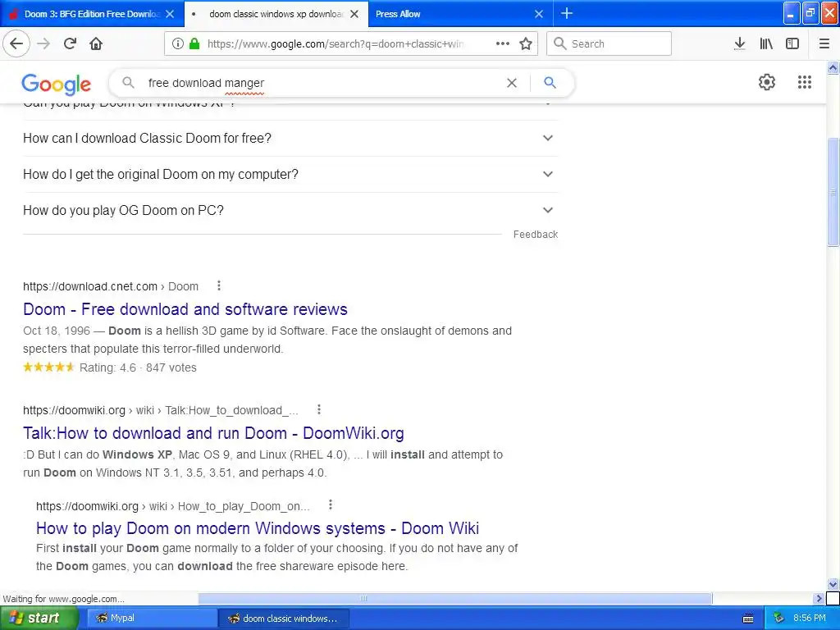Click the forward navigation arrow
The image size is (840, 630).
pos(43,43)
